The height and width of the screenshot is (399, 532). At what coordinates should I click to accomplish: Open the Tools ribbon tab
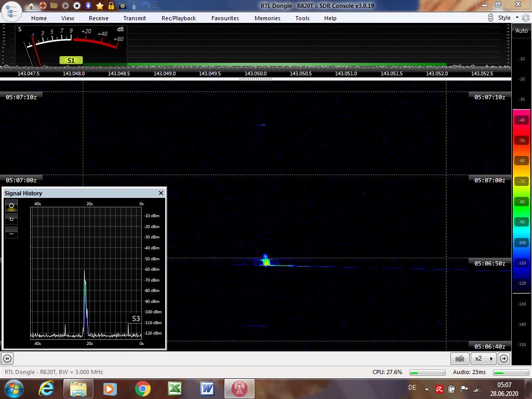click(x=302, y=18)
